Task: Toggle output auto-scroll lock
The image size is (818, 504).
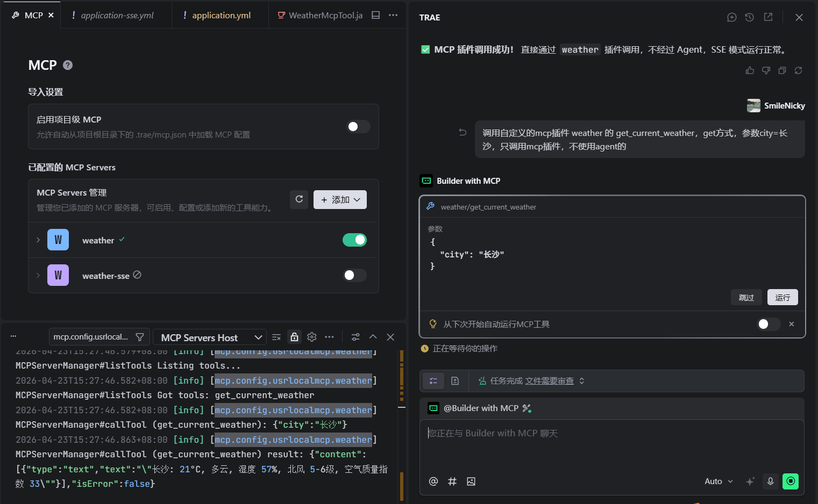Action: click(294, 337)
